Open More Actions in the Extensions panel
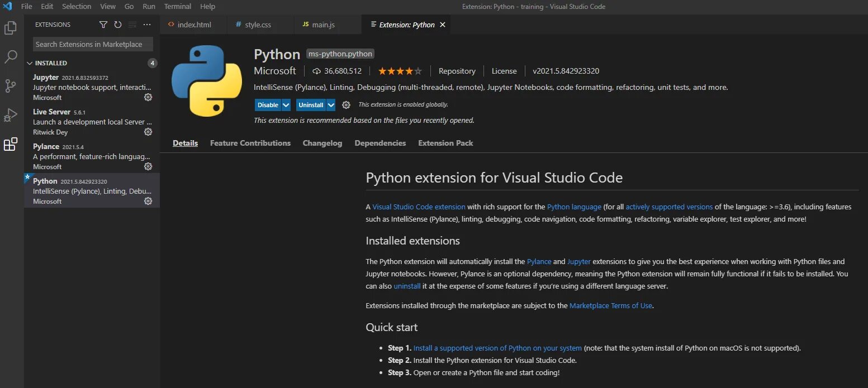This screenshot has width=868, height=388. pyautogui.click(x=147, y=25)
